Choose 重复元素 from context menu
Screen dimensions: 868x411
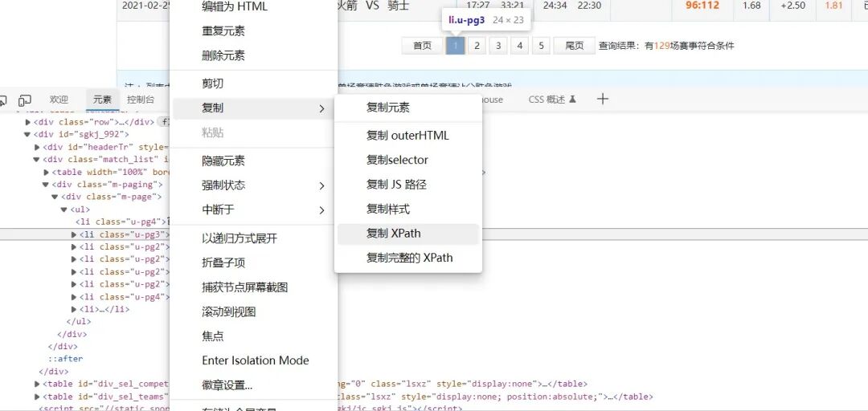coord(223,31)
